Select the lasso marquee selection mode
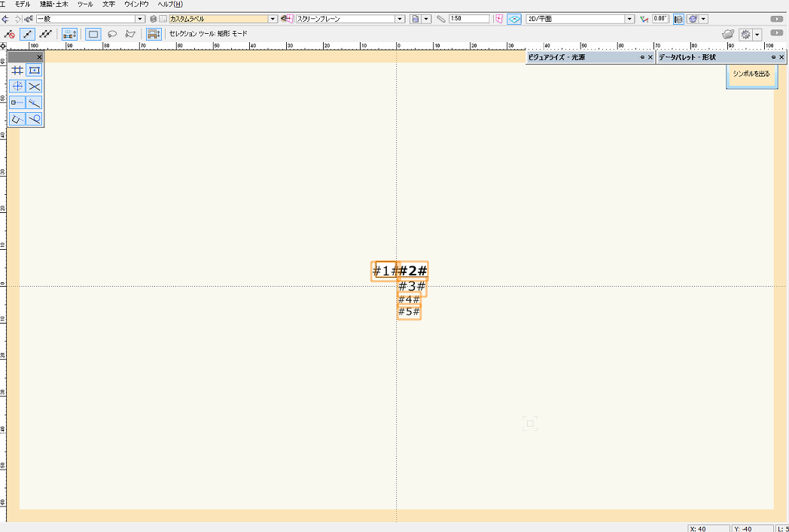789x532 pixels. click(x=112, y=34)
